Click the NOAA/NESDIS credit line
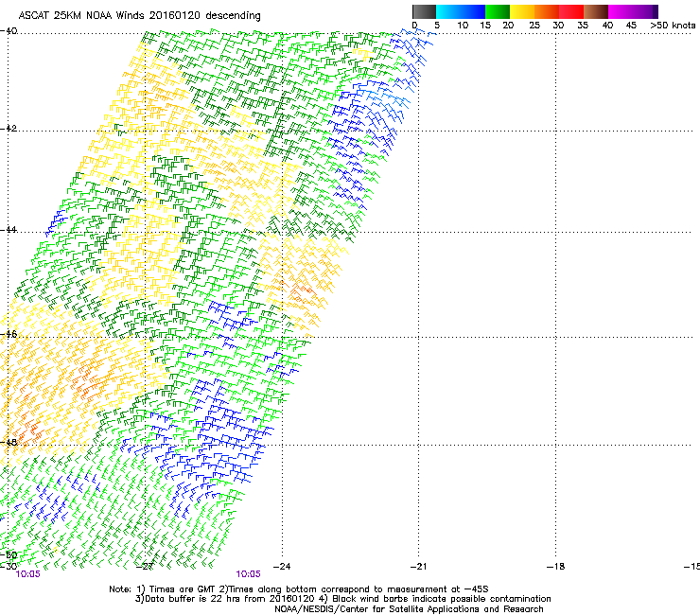 coord(409,609)
